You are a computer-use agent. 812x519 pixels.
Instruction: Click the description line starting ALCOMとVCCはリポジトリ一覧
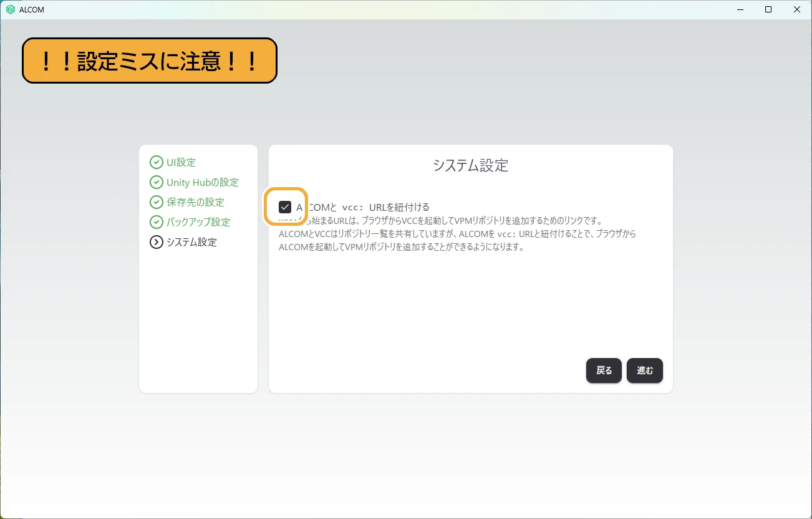click(457, 233)
